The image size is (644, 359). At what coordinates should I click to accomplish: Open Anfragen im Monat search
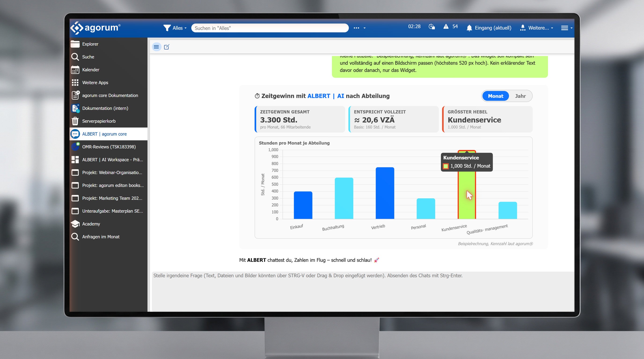point(109,237)
